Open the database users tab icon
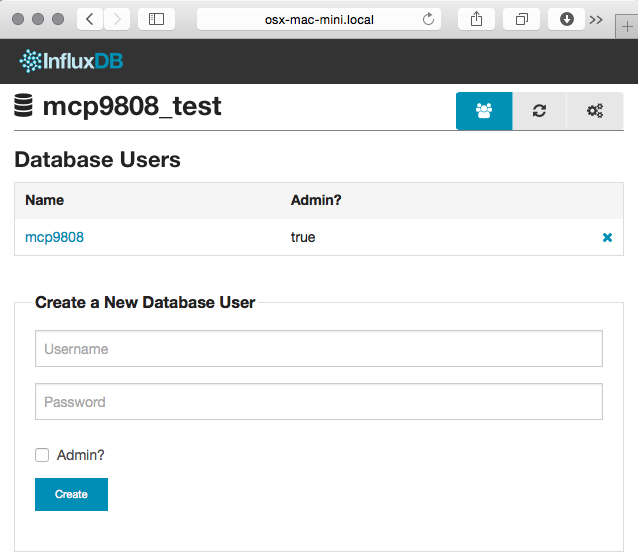The image size is (638, 559). [484, 111]
